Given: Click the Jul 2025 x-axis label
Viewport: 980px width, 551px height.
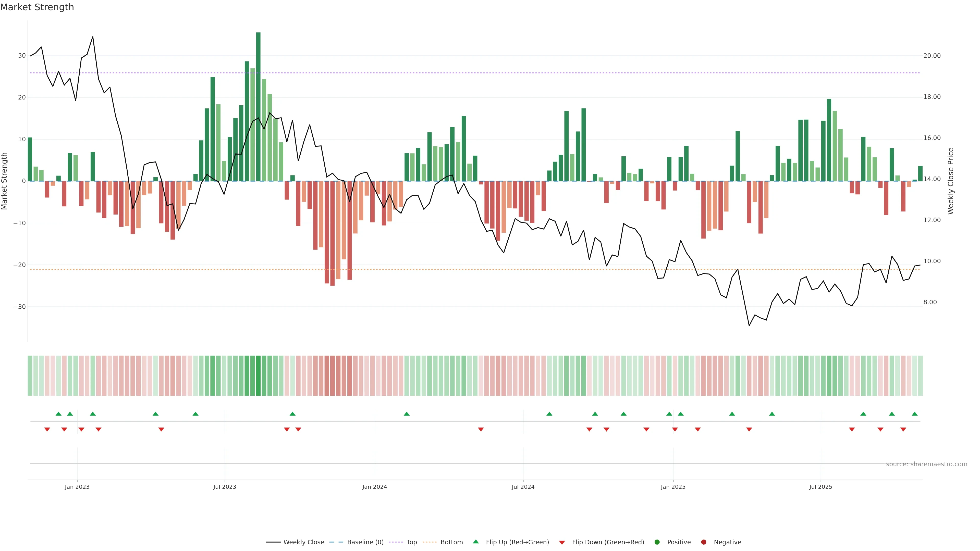Looking at the screenshot, I should (820, 487).
